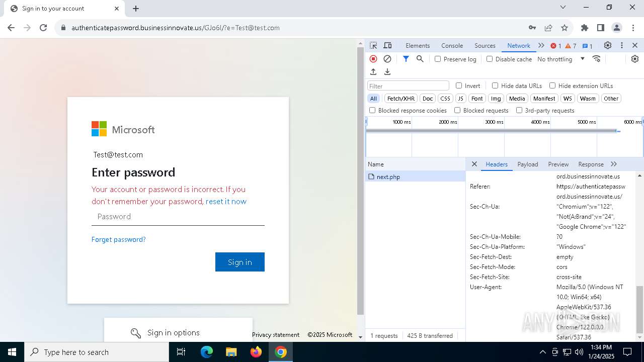
Task: Filter requests by Img
Action: 496,99
